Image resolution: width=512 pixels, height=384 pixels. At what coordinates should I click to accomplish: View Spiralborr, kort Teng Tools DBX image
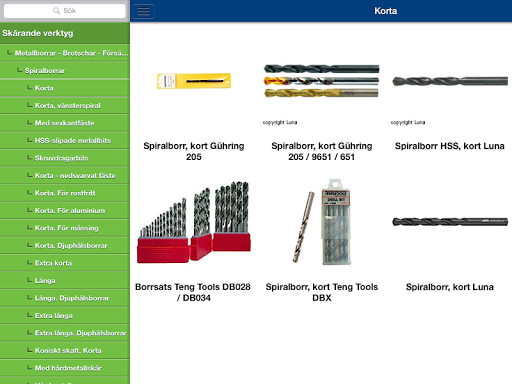tap(321, 222)
